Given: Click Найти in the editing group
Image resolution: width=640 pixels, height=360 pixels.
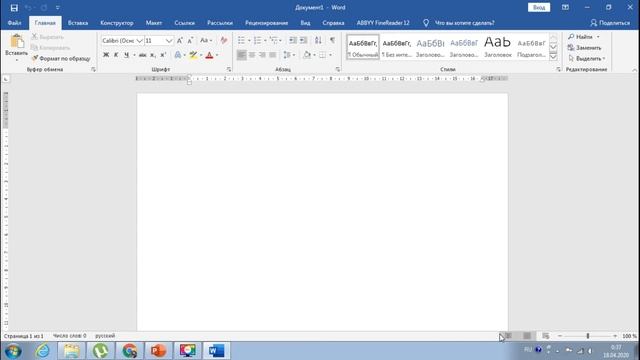Looking at the screenshot, I should pos(584,37).
